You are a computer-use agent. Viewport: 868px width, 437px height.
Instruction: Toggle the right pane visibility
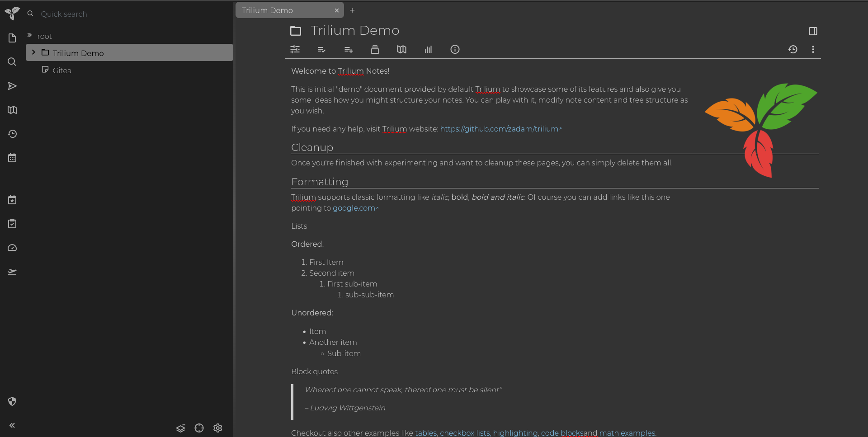pos(813,31)
